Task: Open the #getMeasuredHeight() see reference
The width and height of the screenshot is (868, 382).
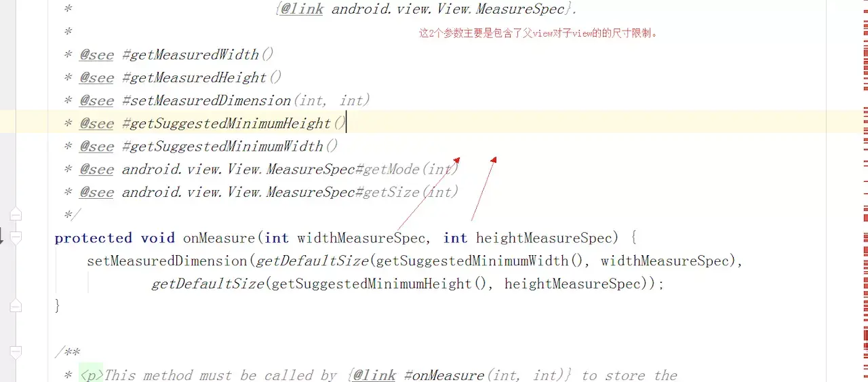Action: point(201,78)
